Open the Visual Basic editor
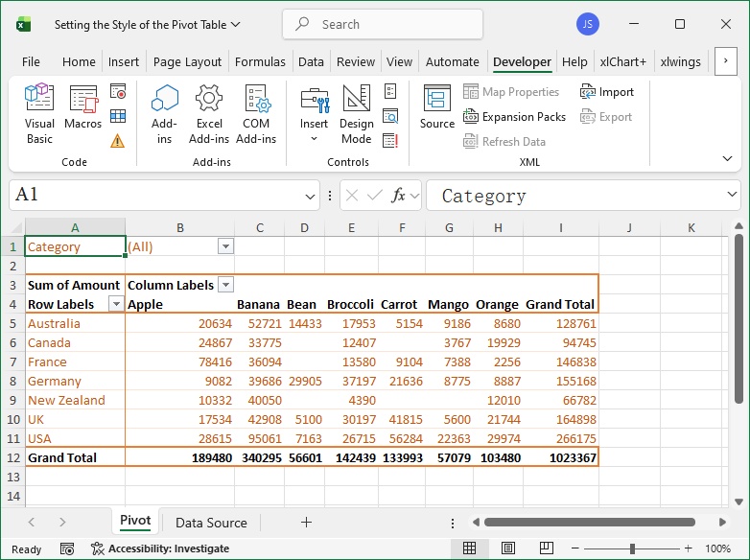 pyautogui.click(x=39, y=114)
